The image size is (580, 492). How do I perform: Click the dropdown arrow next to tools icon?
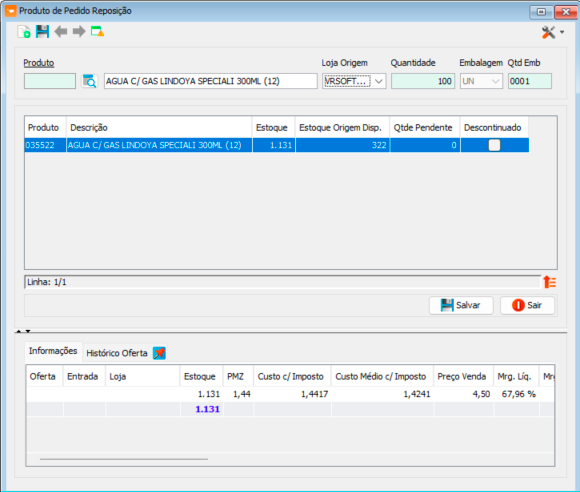click(x=562, y=33)
